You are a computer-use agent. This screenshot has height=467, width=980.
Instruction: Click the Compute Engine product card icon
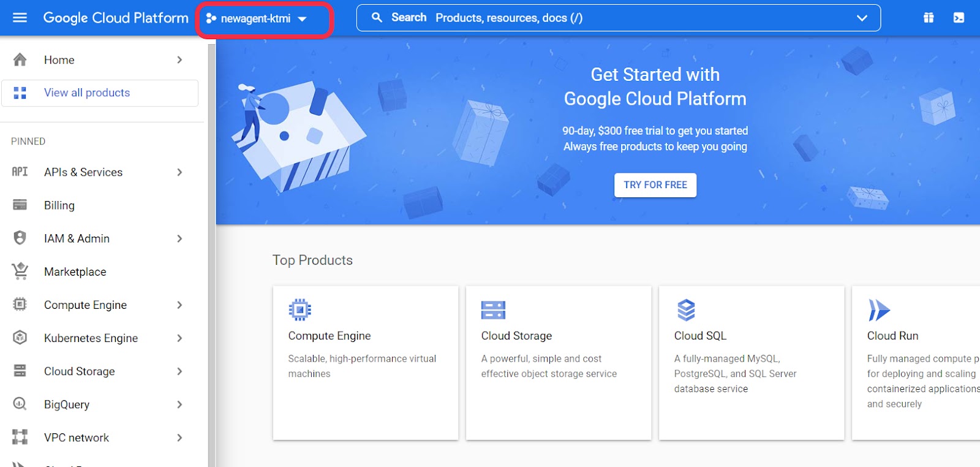coord(300,309)
